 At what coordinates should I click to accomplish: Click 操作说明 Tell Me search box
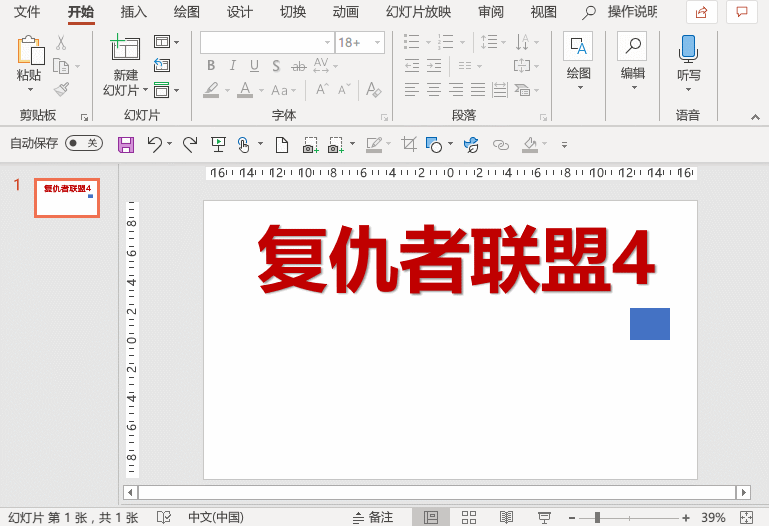(620, 12)
